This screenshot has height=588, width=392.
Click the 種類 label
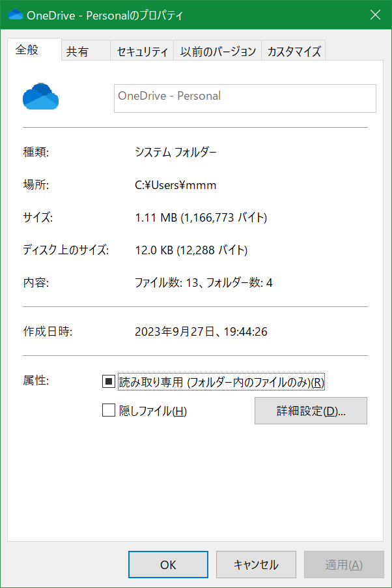pyautogui.click(x=36, y=152)
